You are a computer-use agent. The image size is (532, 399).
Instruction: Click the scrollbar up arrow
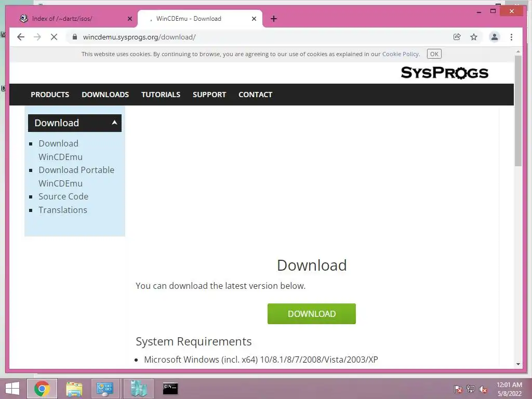518,51
